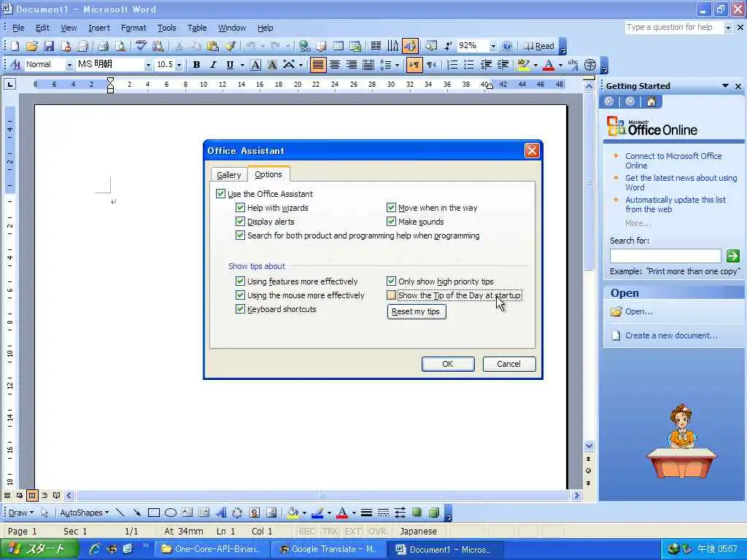Toggle Make sounds checkbox
The height and width of the screenshot is (560, 747).
(x=391, y=222)
